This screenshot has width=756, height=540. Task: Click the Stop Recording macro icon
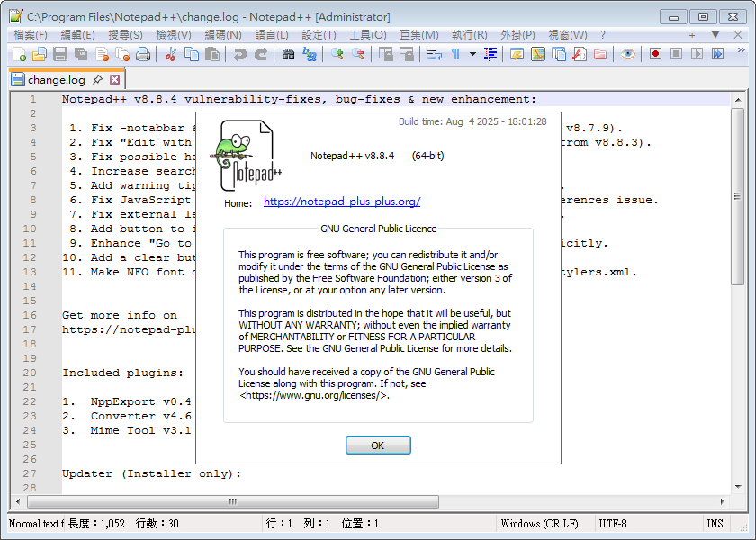tap(677, 54)
